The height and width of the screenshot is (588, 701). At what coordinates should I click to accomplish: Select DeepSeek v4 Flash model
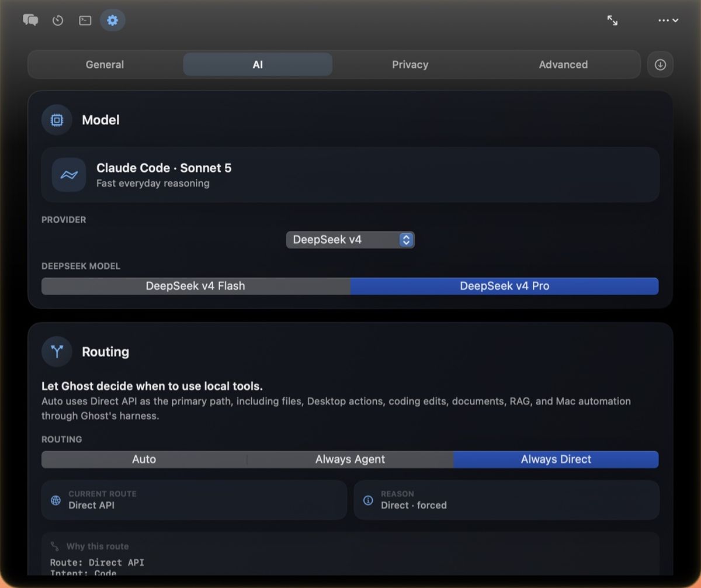[x=196, y=286]
